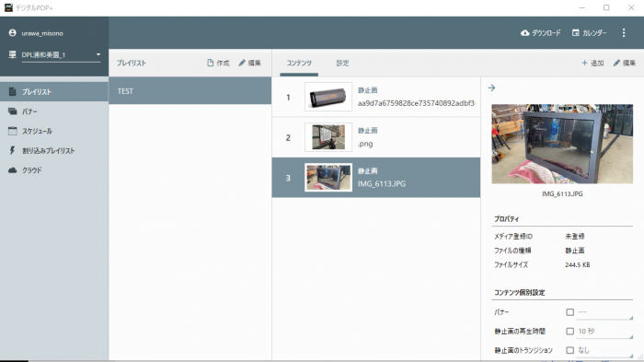Enable still image playback time checkbox
This screenshot has height=362, width=644.
[x=569, y=332]
